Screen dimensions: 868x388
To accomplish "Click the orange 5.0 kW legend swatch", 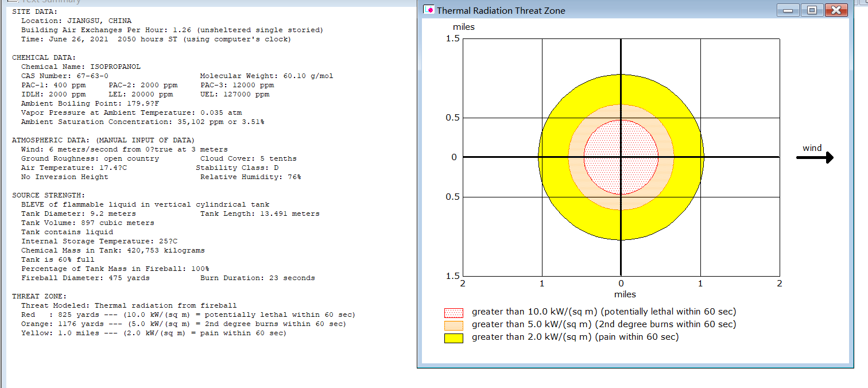I will click(x=454, y=325).
